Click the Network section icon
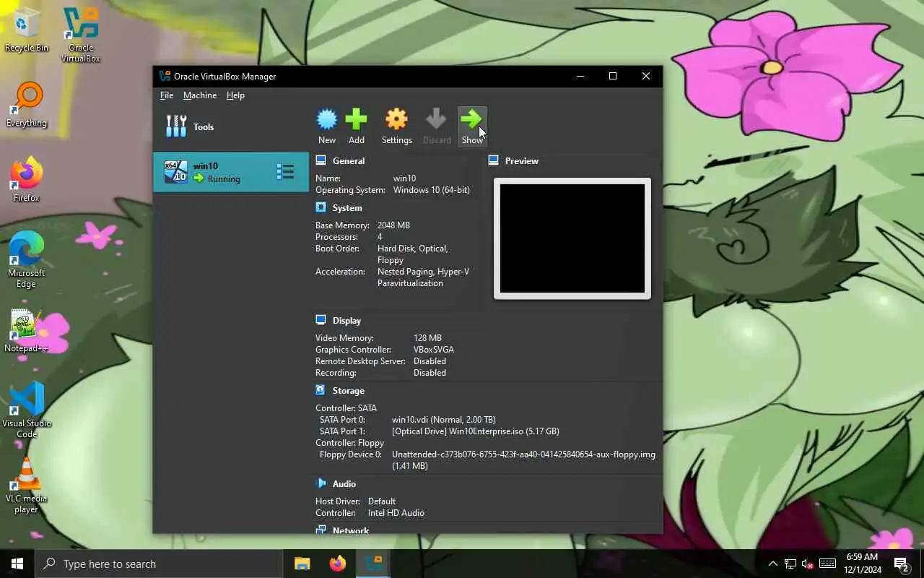Viewport: 924px width, 578px height. (x=321, y=530)
